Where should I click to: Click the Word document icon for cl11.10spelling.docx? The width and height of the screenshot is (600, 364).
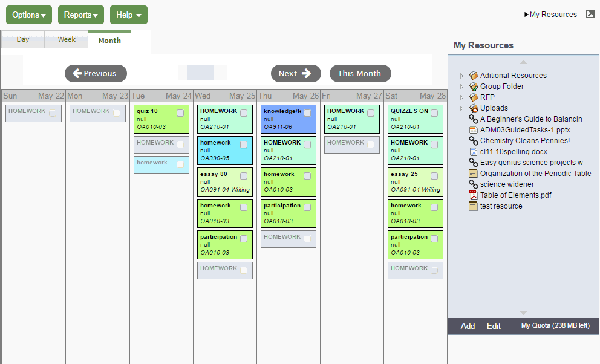pos(474,152)
